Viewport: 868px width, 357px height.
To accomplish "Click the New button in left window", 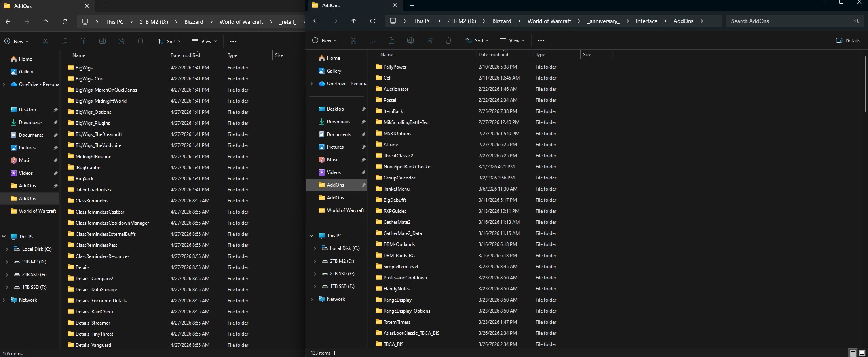I will click(16, 41).
